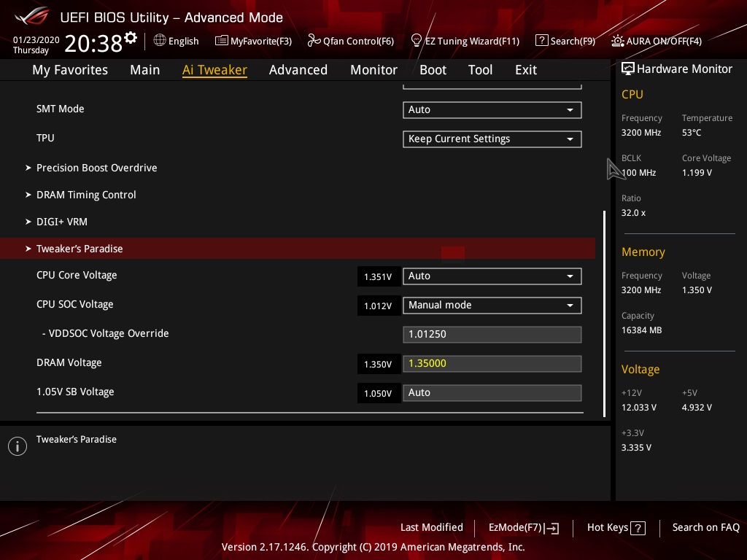This screenshot has width=747, height=560.
Task: Click CPU temperature value 53°C
Action: [x=692, y=133]
